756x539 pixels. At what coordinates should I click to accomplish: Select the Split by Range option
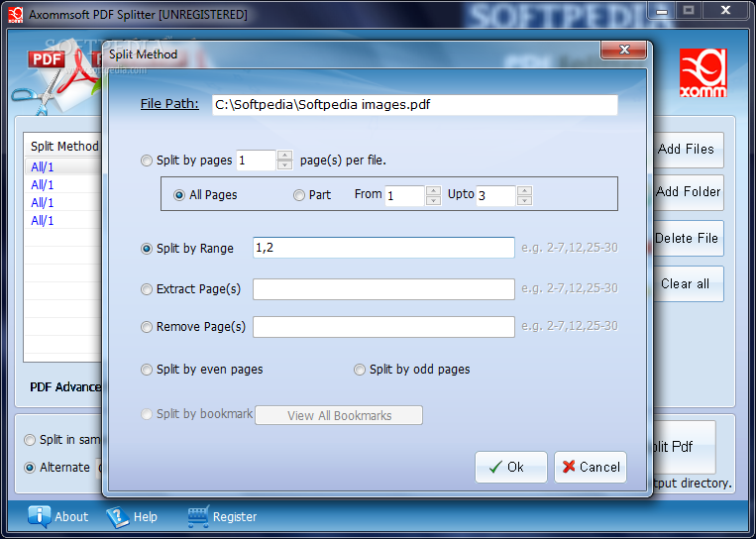(147, 249)
